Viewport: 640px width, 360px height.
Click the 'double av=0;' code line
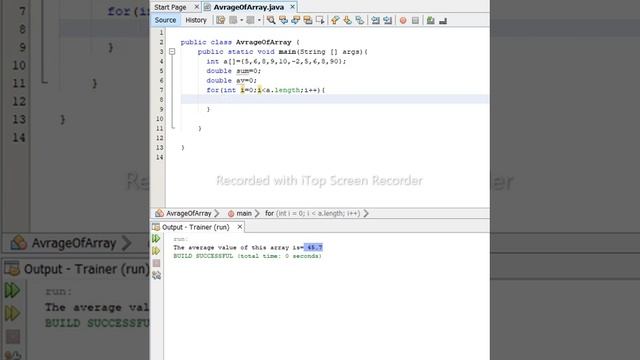pos(231,81)
